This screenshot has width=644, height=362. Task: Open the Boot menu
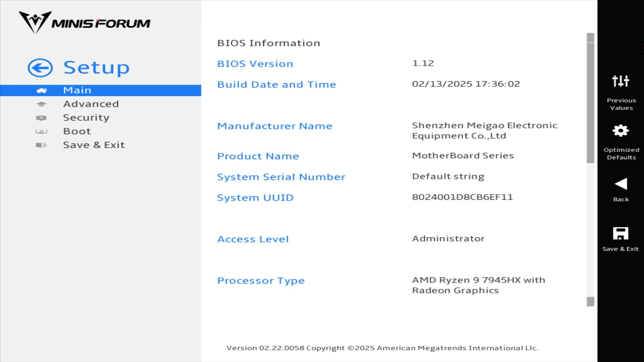[x=77, y=131]
